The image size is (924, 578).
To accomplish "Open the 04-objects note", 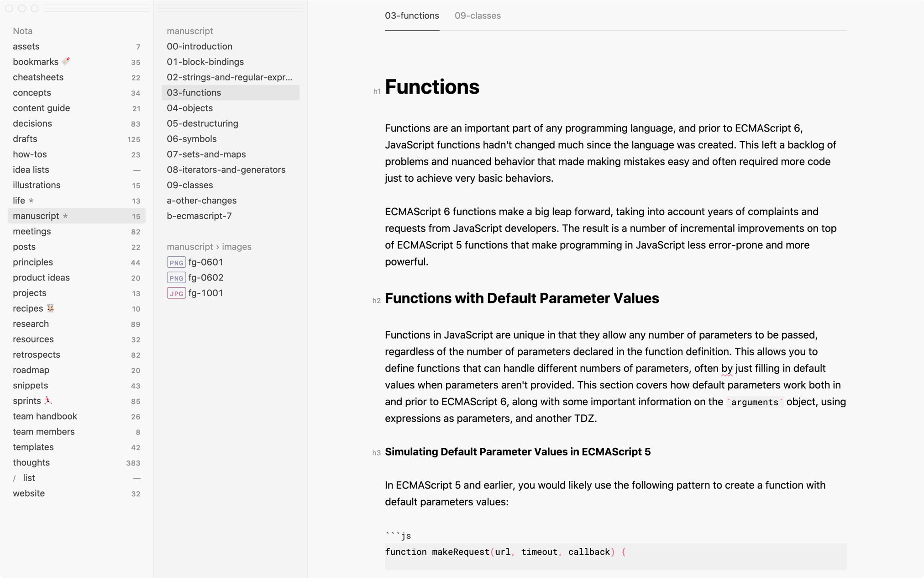I will pos(231,108).
